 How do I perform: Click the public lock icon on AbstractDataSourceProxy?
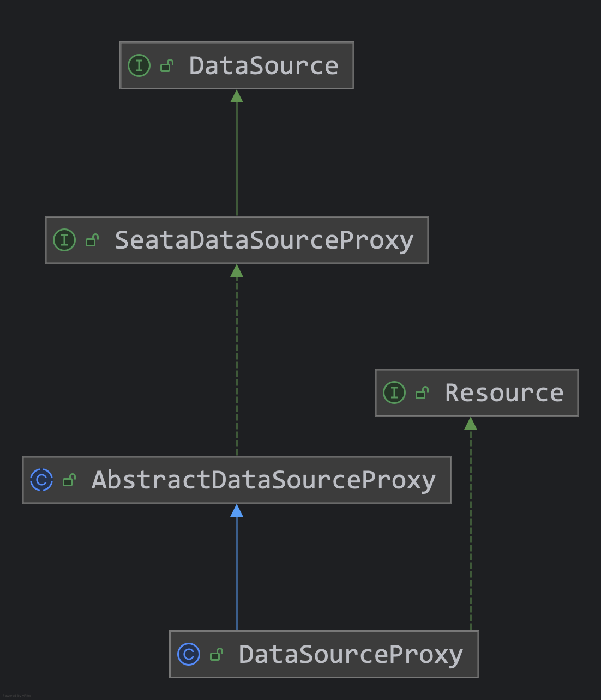(x=69, y=480)
